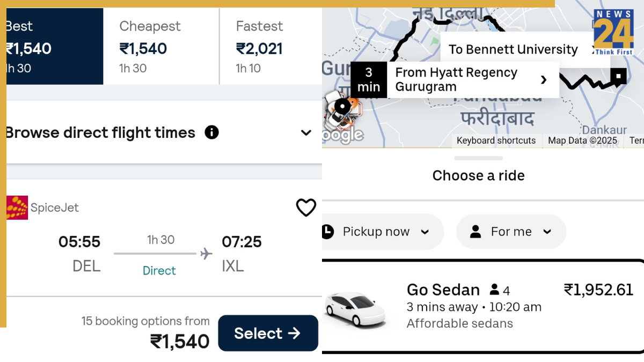Image resolution: width=644 pixels, height=362 pixels.
Task: Click the SpiceJet airline logo
Action: 17,208
